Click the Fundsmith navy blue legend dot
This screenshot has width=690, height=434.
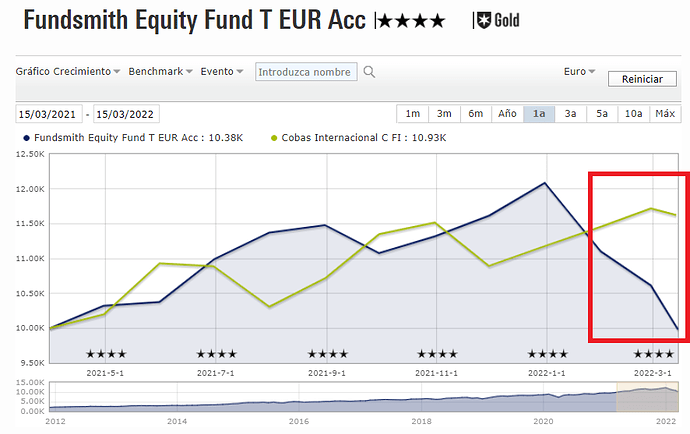tap(25, 137)
